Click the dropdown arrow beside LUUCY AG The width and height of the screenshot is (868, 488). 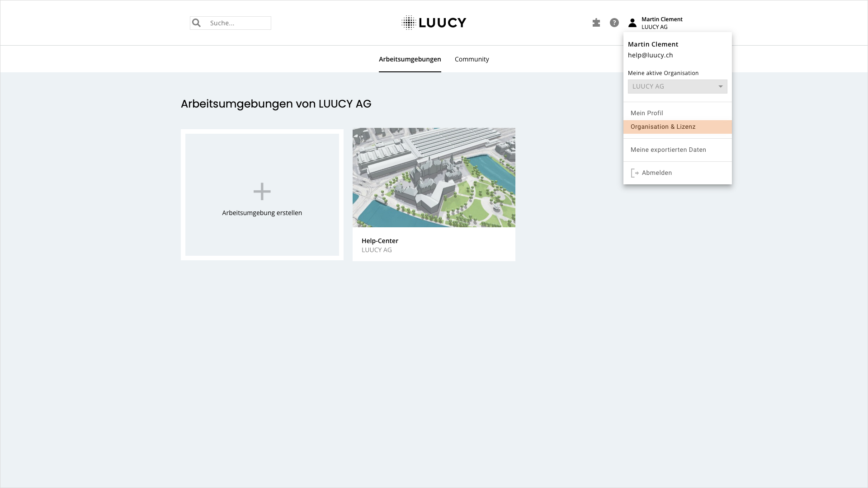(721, 86)
